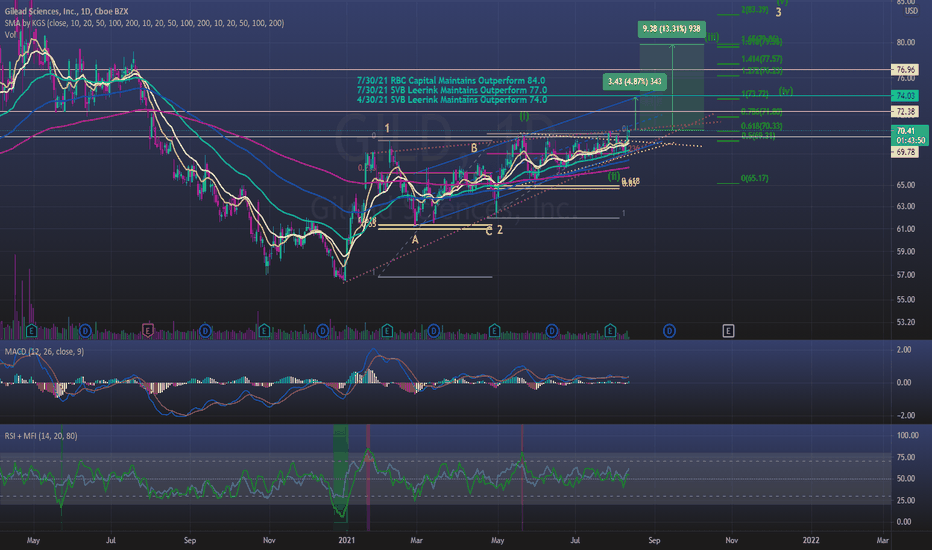Click the 53.20 tick on the price axis
Image resolution: width=932 pixels, height=550 pixels.
pyautogui.click(x=906, y=322)
